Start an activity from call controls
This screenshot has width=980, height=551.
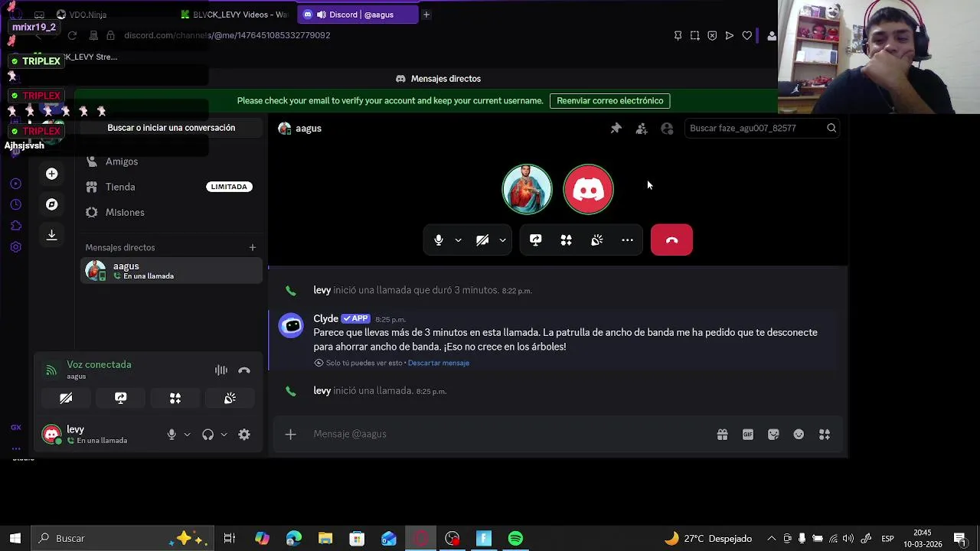(566, 240)
